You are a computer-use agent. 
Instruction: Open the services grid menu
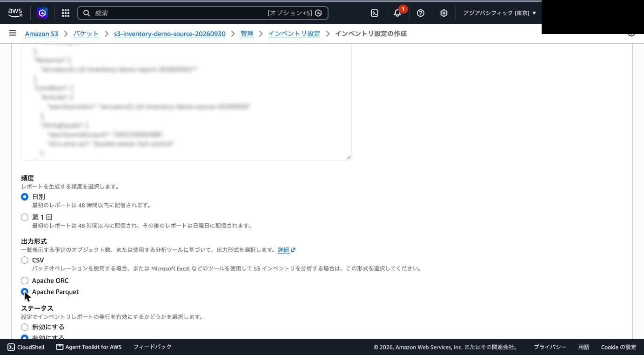tap(66, 13)
